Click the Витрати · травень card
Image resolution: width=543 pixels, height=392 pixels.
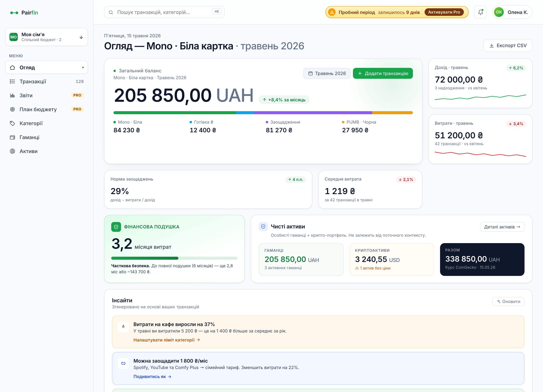pyautogui.click(x=480, y=139)
